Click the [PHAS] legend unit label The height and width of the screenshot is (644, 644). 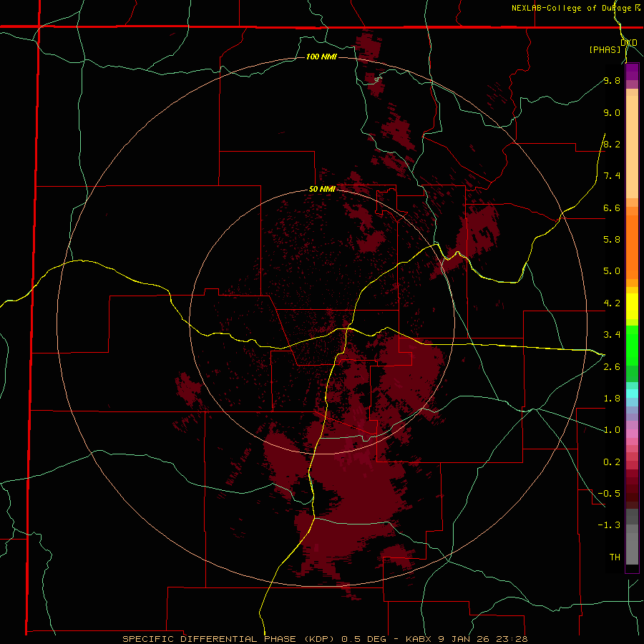605,49
